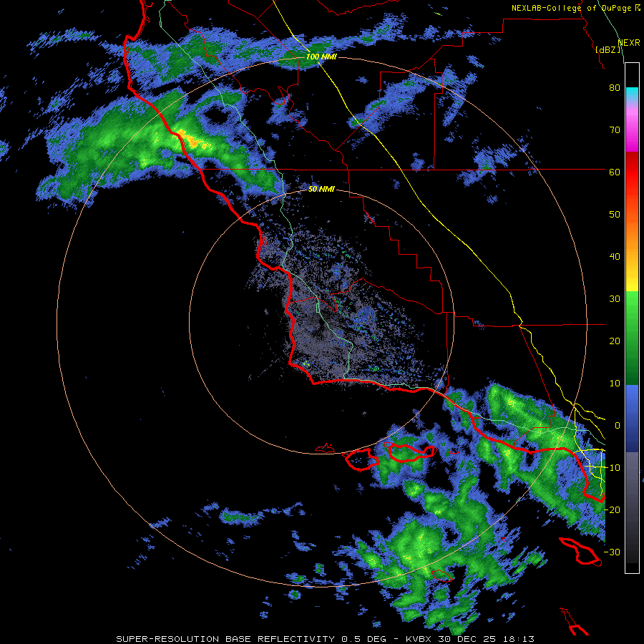Click the -20 value on dBZ scale
The height and width of the screenshot is (644, 644).
click(x=612, y=509)
